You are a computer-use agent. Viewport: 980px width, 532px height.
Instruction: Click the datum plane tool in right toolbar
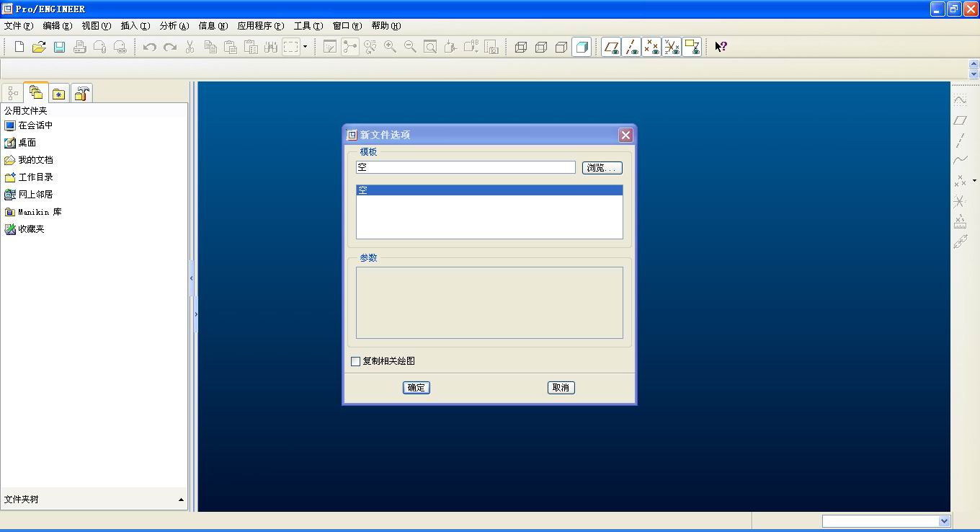(x=960, y=120)
